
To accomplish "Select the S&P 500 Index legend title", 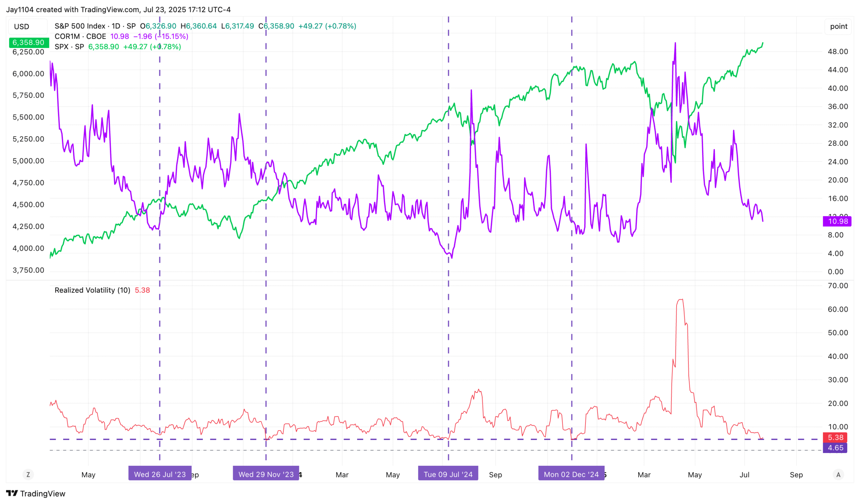I will point(80,26).
